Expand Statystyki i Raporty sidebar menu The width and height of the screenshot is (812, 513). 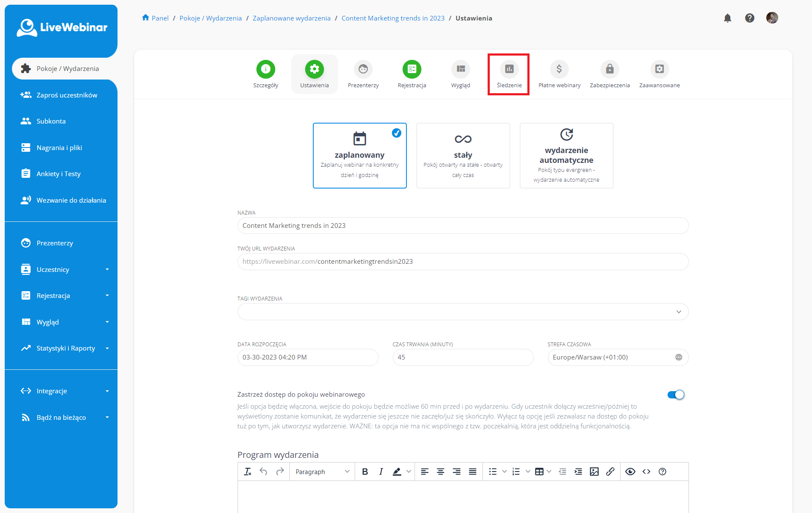click(x=65, y=348)
